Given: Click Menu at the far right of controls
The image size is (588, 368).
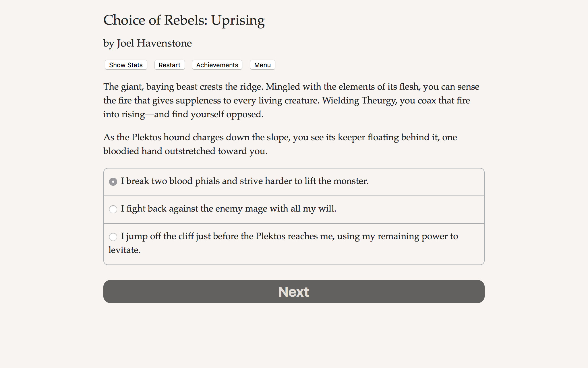Looking at the screenshot, I should 262,65.
